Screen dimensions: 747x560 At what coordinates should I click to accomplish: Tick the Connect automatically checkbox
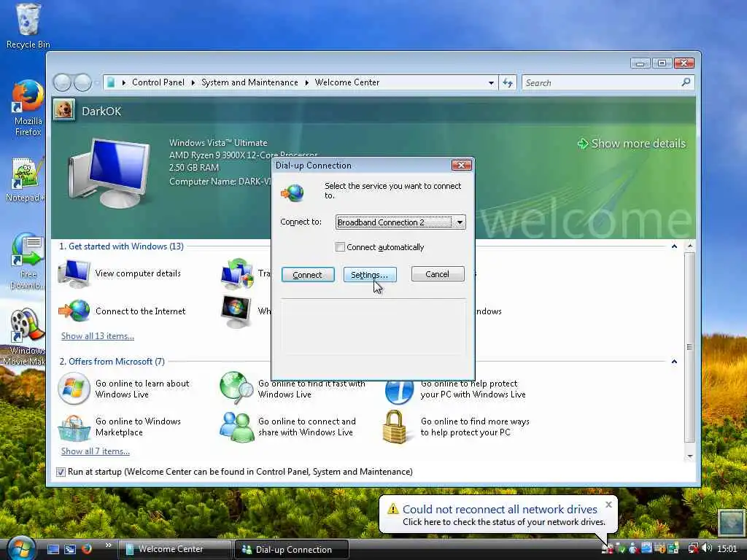[x=340, y=247]
